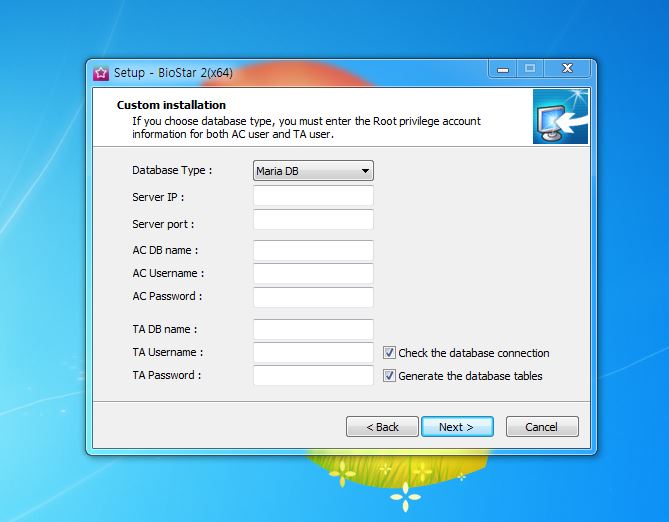The image size is (669, 522).
Task: Open the Database Type dropdown
Action: pos(312,171)
